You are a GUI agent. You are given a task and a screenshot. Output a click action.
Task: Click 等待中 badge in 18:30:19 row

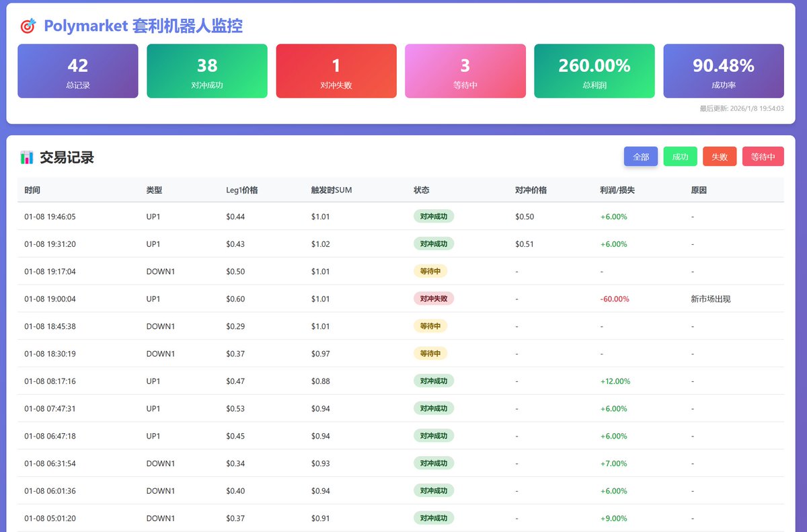(x=430, y=354)
